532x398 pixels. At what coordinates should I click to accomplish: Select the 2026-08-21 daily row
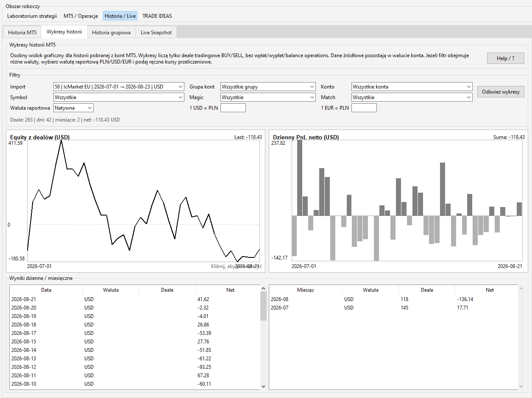(x=135, y=299)
